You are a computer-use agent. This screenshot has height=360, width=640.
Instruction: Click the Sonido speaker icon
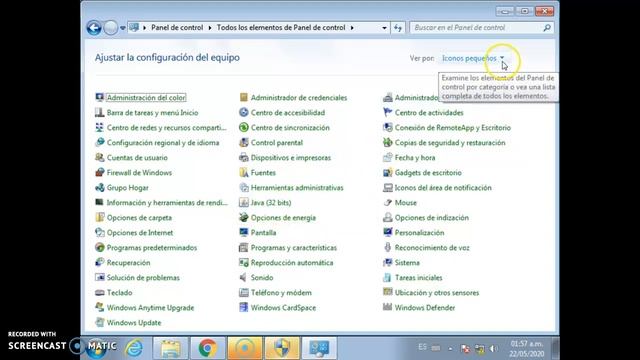(244, 278)
